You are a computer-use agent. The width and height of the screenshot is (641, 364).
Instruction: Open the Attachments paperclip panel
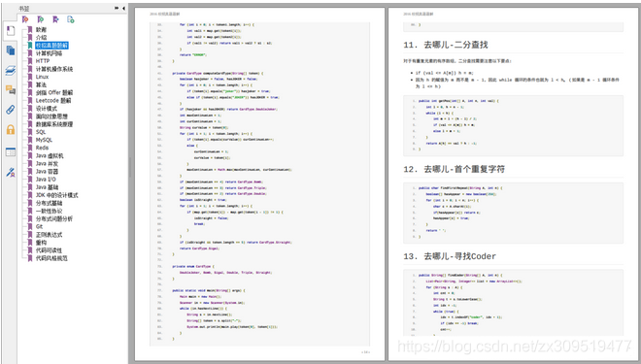[11, 110]
